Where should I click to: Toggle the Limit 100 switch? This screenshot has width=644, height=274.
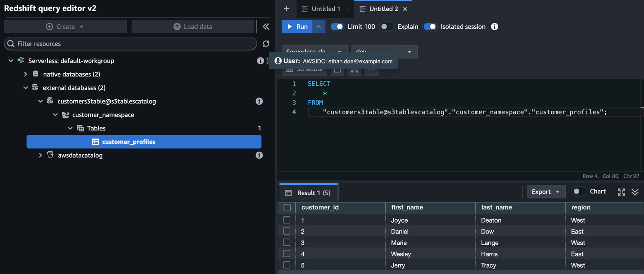click(337, 27)
